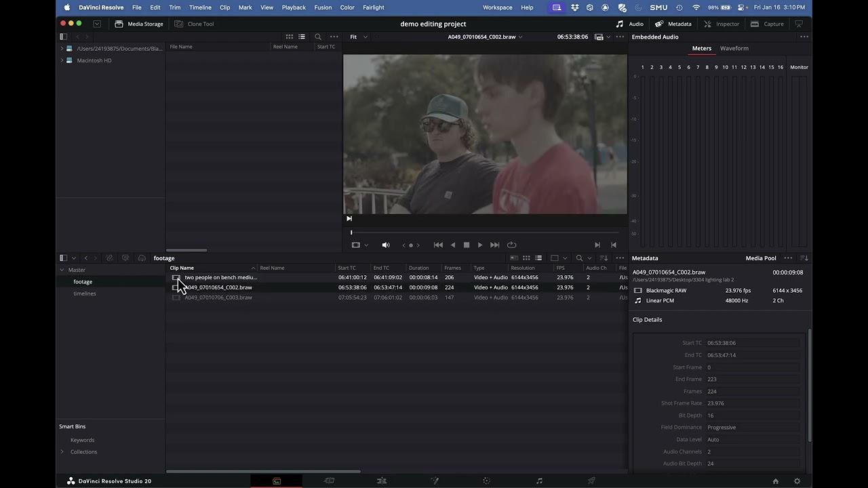Switch media storage to list view
The width and height of the screenshot is (868, 488).
tap(302, 37)
